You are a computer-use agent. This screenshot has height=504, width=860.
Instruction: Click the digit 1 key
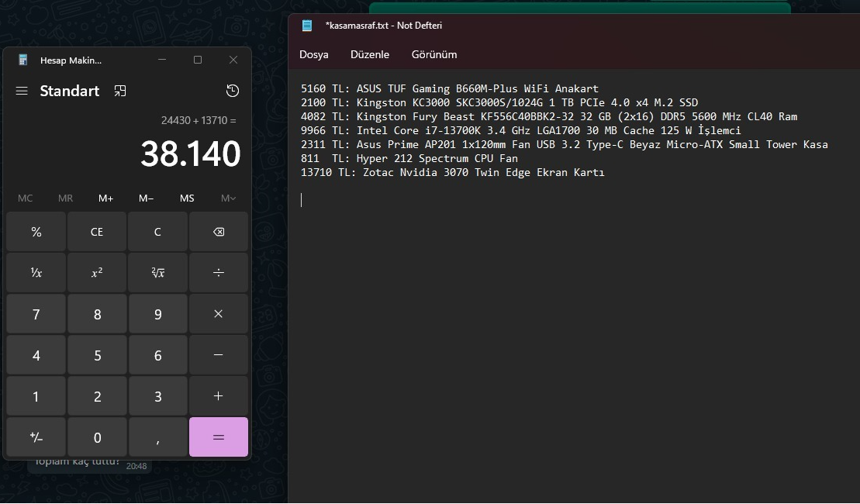(36, 396)
